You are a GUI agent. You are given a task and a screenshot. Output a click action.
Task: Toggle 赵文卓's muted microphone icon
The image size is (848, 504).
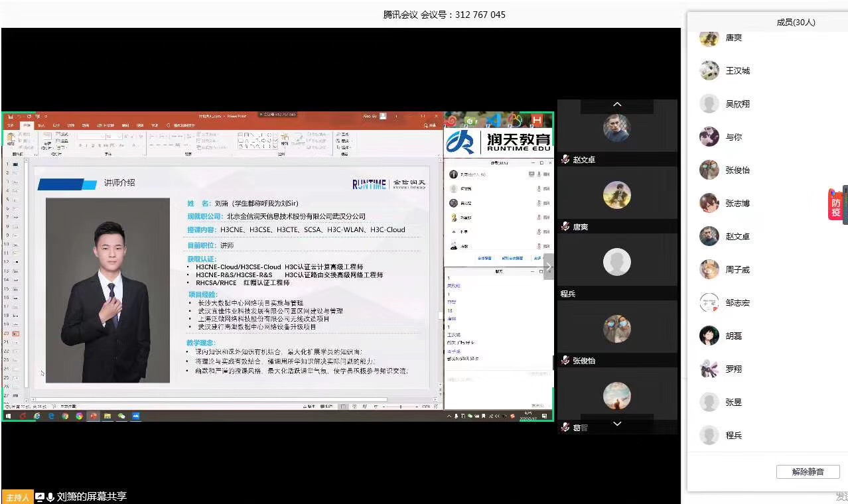click(x=565, y=160)
